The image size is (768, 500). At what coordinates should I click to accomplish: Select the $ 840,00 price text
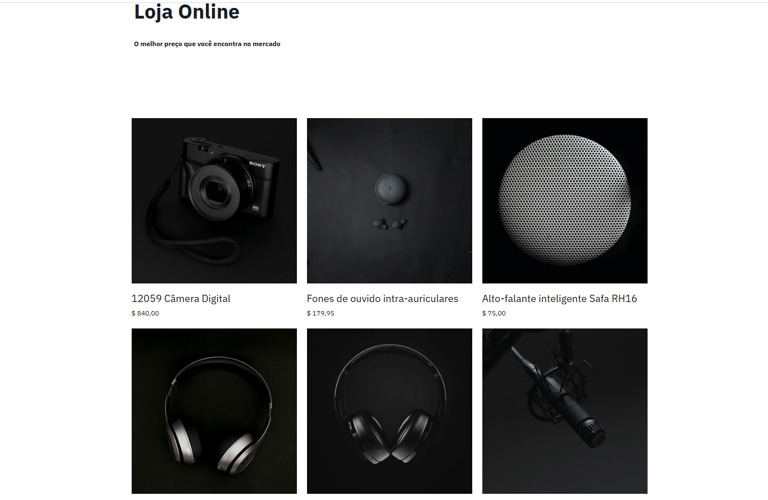tap(145, 313)
